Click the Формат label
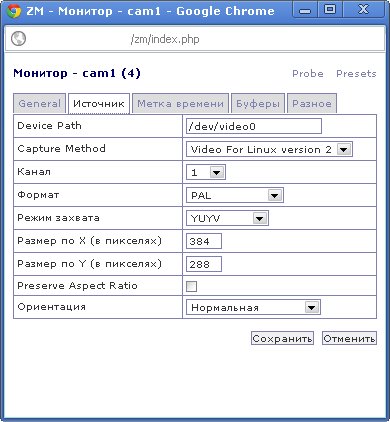Image resolution: width=390 pixels, height=422 pixels. [38, 195]
